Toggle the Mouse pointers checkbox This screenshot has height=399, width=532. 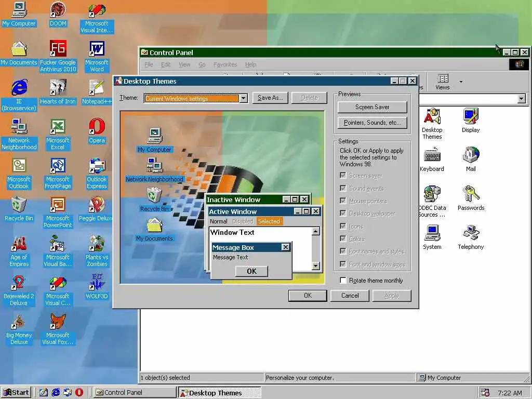[343, 201]
